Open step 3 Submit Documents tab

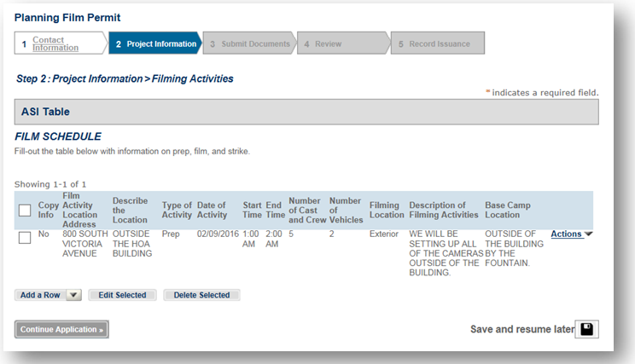pos(251,43)
